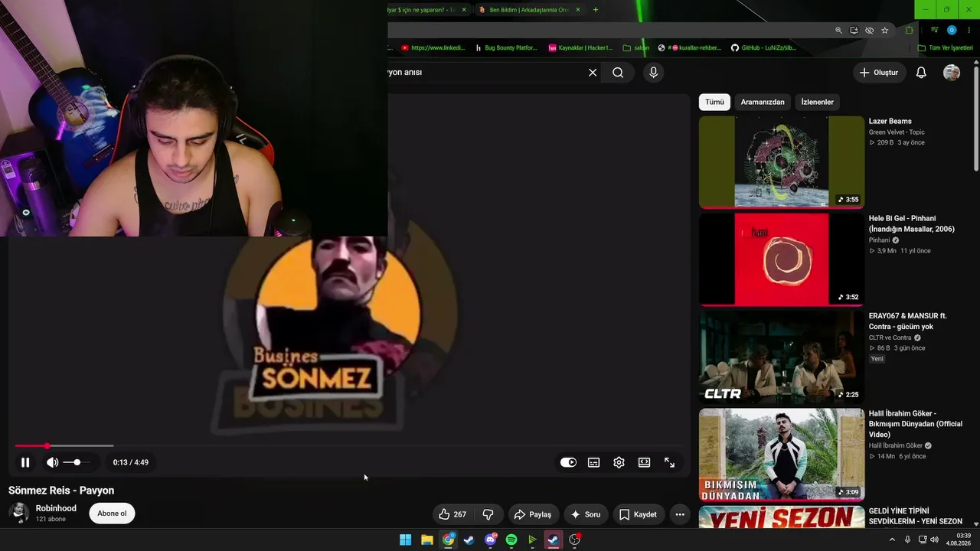
Task: Clear the YouTube search box
Action: coord(593,73)
